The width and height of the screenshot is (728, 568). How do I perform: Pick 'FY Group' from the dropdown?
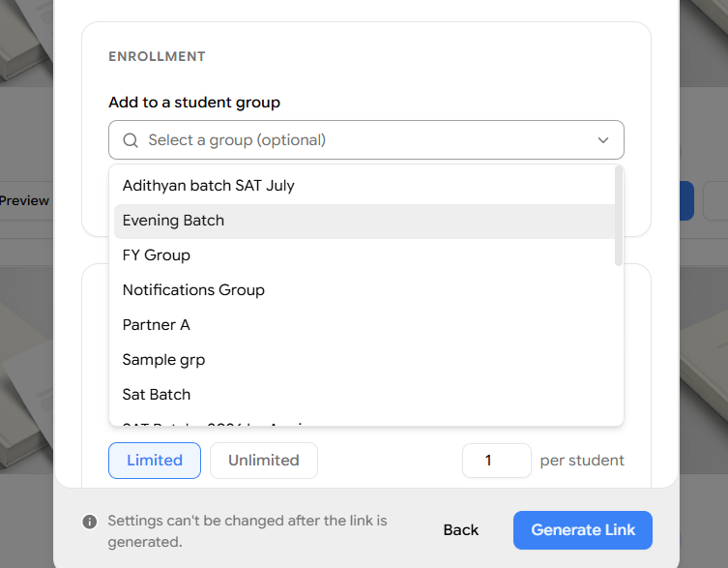point(364,255)
